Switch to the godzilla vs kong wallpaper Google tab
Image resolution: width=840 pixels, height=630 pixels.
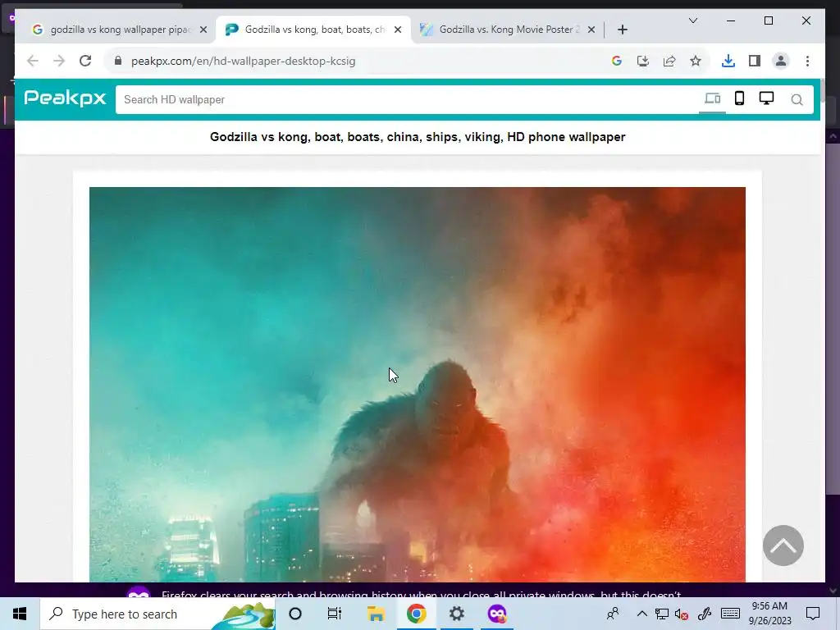click(120, 30)
